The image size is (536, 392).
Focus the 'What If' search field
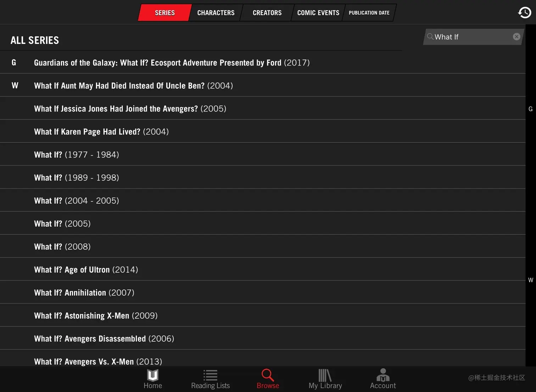pyautogui.click(x=473, y=37)
